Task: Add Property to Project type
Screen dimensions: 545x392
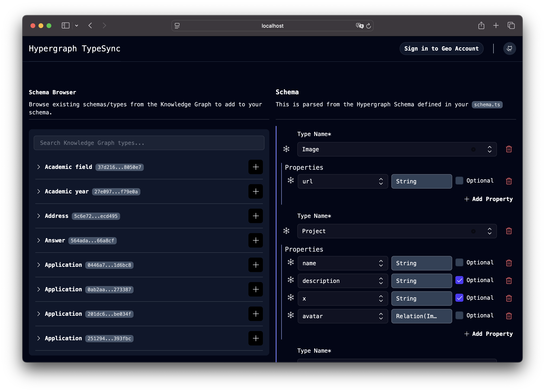Action: point(488,334)
